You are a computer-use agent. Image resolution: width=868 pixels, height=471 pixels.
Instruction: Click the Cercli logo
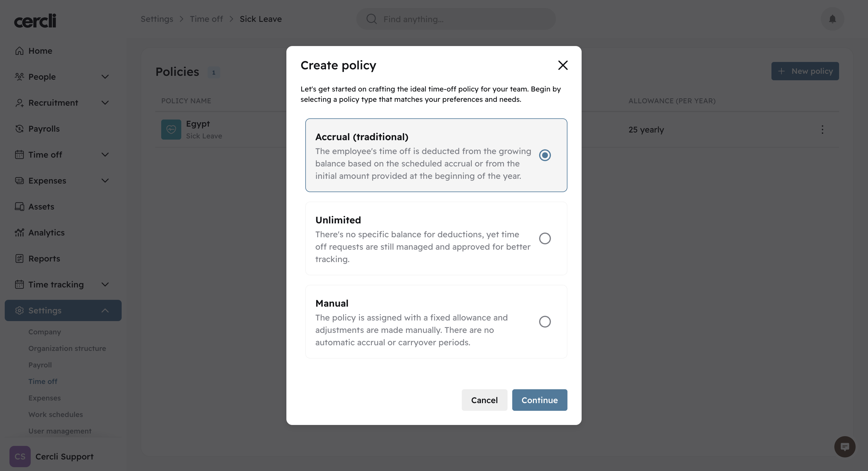[x=35, y=21]
